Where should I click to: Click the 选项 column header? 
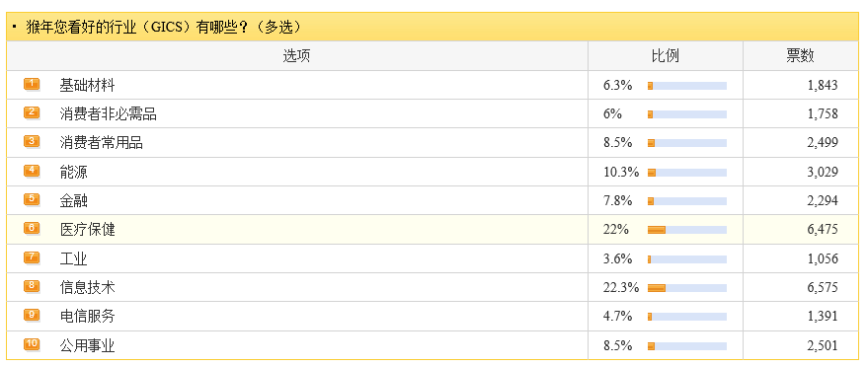pos(296,56)
